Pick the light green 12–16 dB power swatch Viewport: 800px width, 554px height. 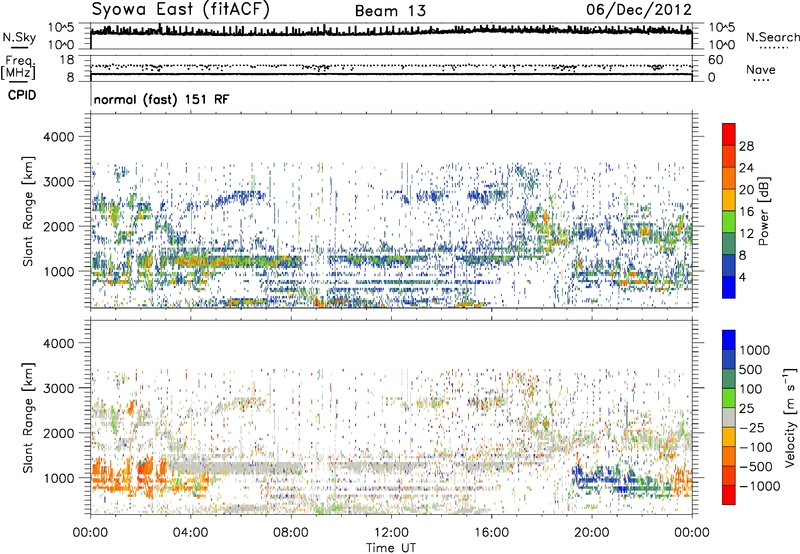click(x=729, y=222)
